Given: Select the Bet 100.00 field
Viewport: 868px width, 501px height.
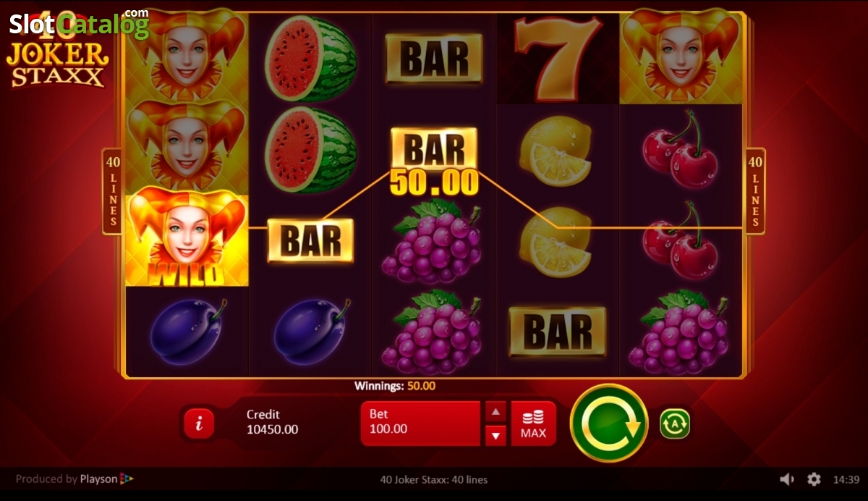Looking at the screenshot, I should click(x=420, y=424).
